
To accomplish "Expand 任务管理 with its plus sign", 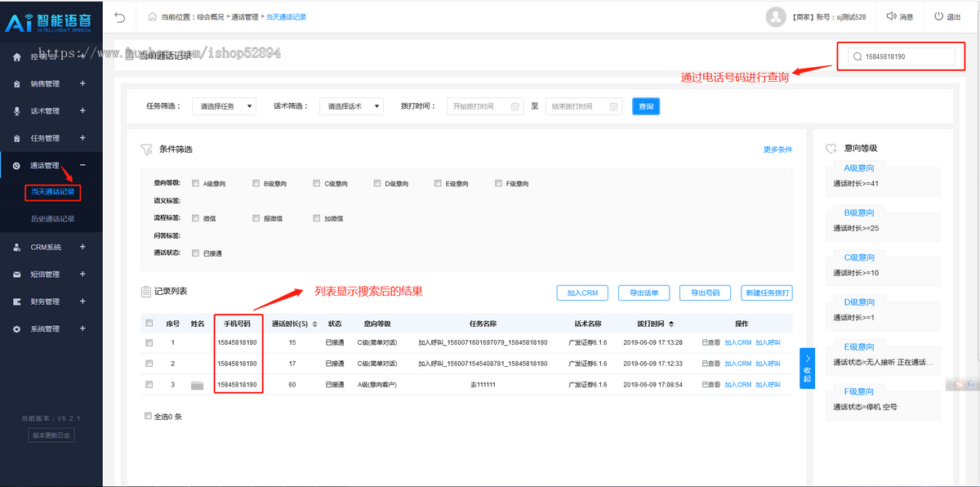I will coord(82,138).
